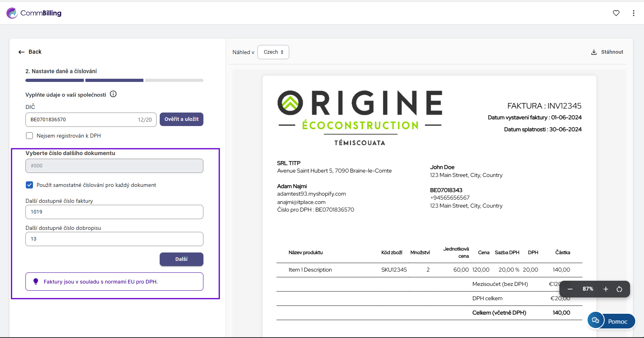Click the CommBilling logo
Screen dimensions: 644x338
(34, 13)
